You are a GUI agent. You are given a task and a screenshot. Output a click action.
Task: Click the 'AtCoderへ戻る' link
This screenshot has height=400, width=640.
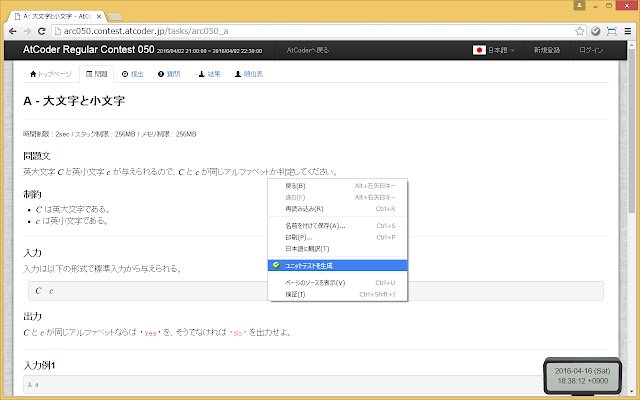[308, 50]
